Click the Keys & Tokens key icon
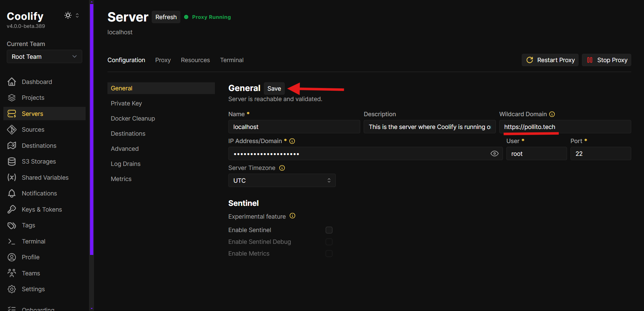This screenshot has width=644, height=311. tap(12, 209)
